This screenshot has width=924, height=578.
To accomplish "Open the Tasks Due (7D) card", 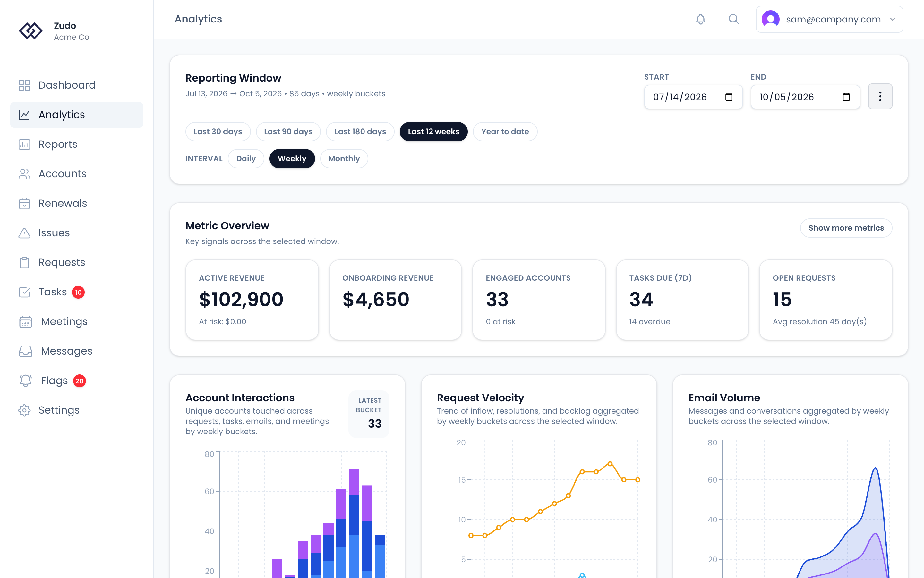I will [682, 300].
